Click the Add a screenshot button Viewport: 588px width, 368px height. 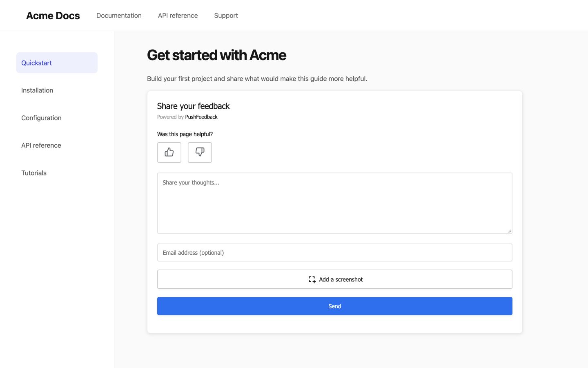point(335,279)
